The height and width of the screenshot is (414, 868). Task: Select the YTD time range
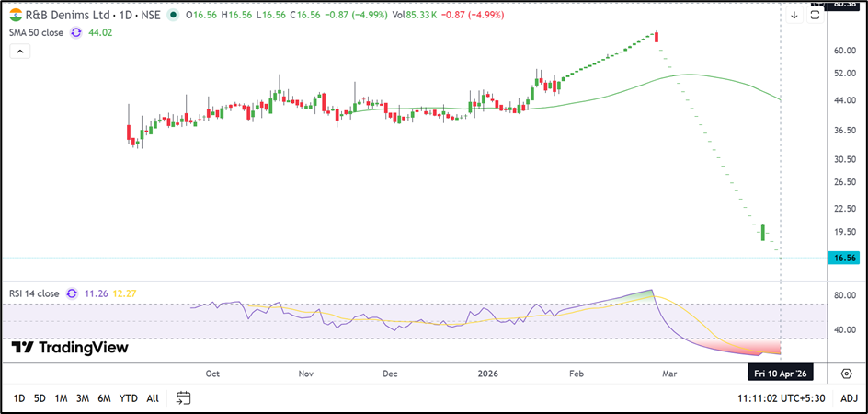129,397
